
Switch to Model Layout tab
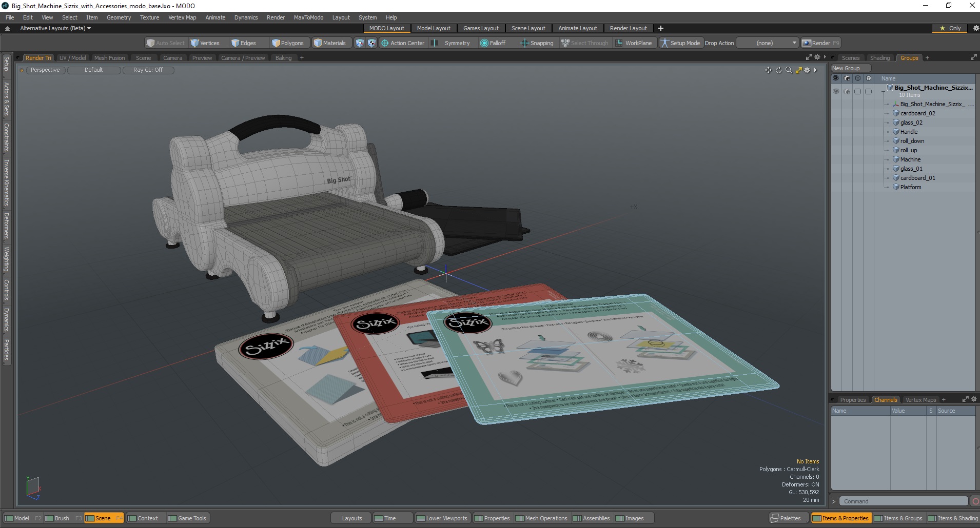pos(434,28)
